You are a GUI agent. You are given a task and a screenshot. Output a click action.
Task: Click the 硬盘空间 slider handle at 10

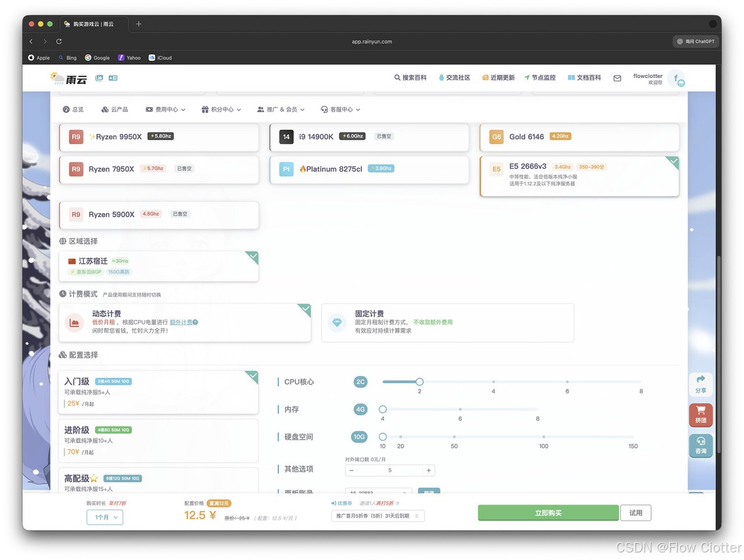(382, 437)
